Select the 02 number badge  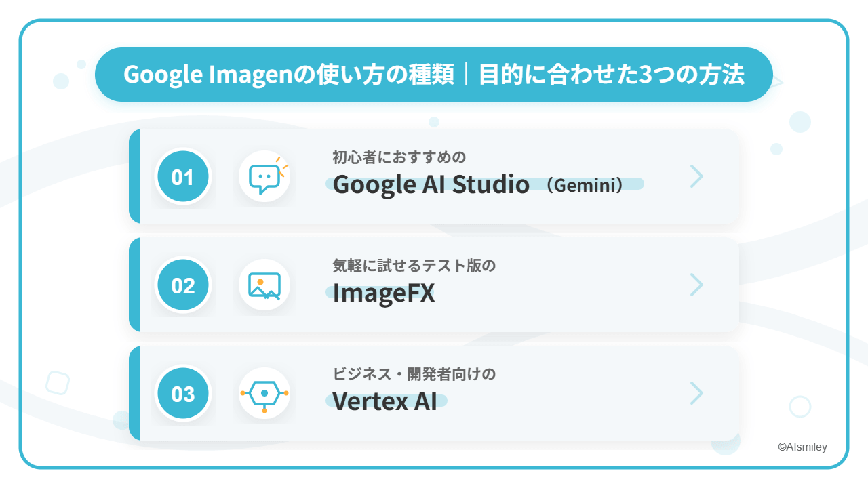click(x=182, y=285)
